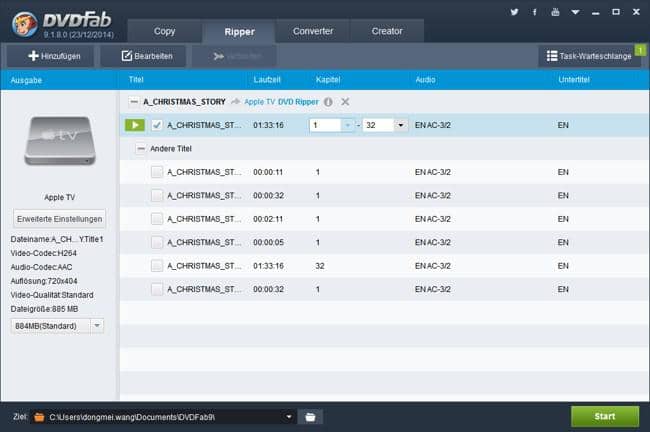The height and width of the screenshot is (432, 650).
Task: Click the Apple TV DVD Ripper profile link
Action: point(281,102)
